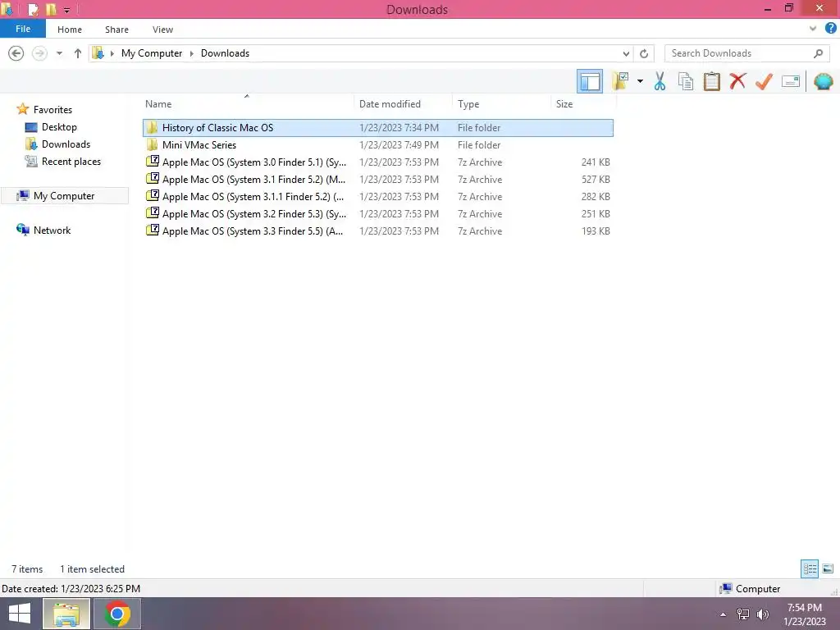Click the folder icon of Mini VMac Series
The image size is (840, 630).
pos(152,144)
